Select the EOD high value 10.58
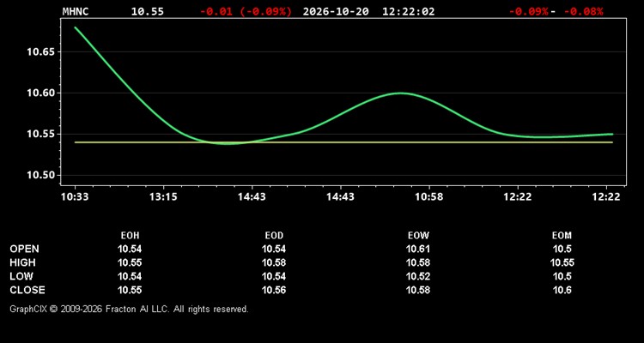 coord(274,262)
